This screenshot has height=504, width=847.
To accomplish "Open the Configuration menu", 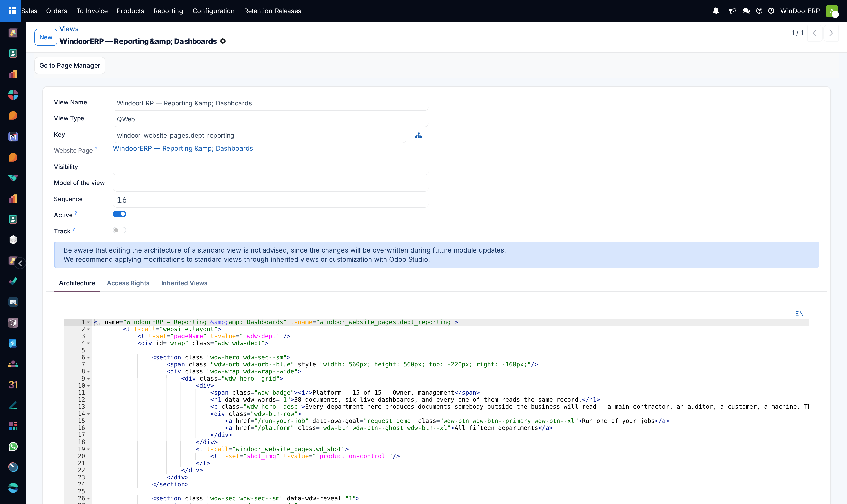I will click(214, 11).
